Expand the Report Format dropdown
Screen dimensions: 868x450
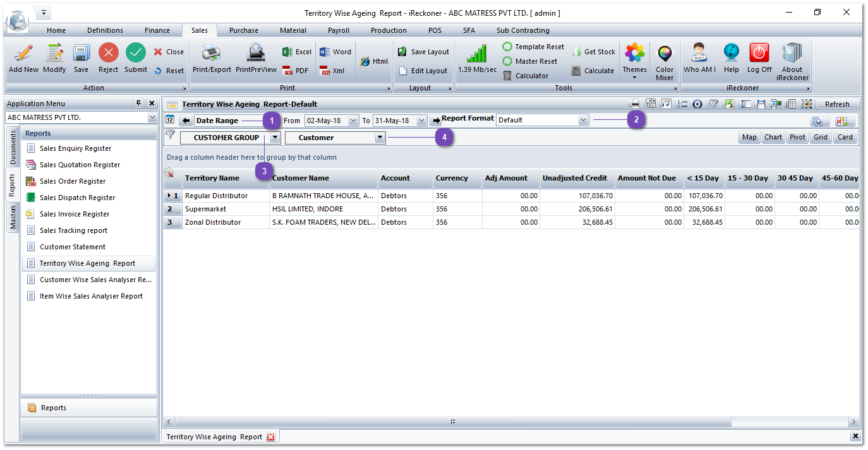click(583, 120)
